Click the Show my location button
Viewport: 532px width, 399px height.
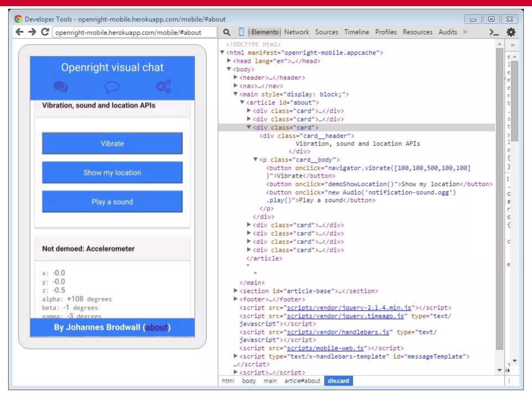coord(112,172)
